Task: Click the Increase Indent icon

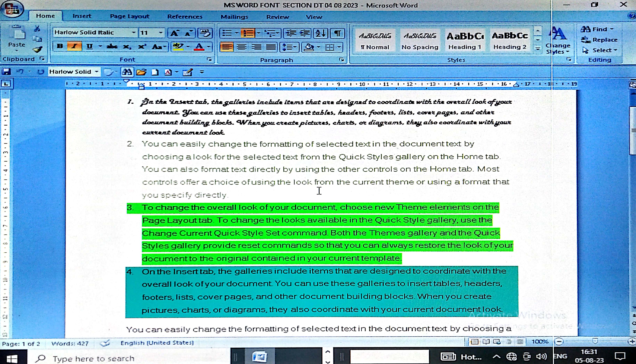Action: coord(305,33)
